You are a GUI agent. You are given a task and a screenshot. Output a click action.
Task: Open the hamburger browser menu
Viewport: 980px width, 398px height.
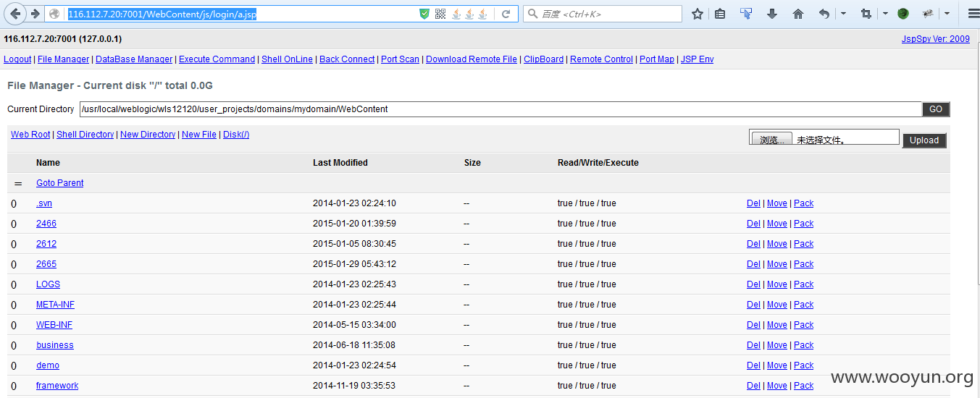(973, 14)
